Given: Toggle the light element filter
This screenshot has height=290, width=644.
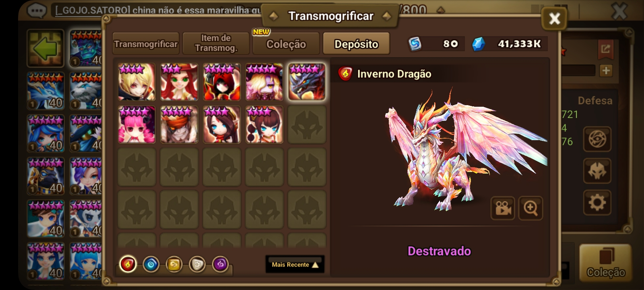Looking at the screenshot, I should pyautogui.click(x=197, y=265).
